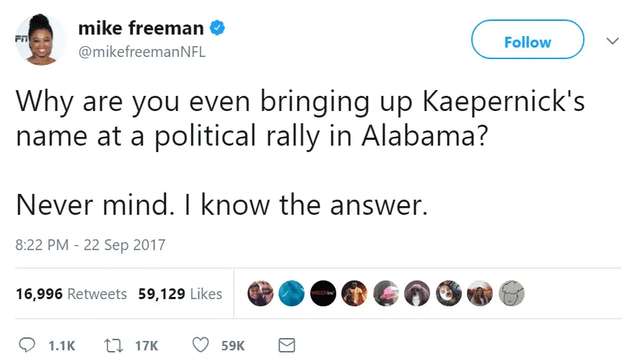Open the black avatar with red logo text
Viewport: 630px width, 364px height.
click(x=323, y=293)
